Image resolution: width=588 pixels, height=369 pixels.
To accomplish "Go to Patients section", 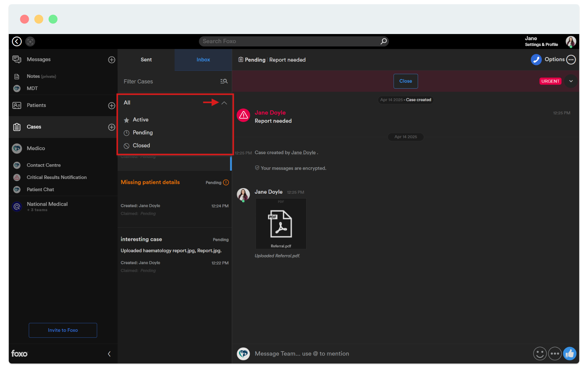I will click(x=36, y=105).
